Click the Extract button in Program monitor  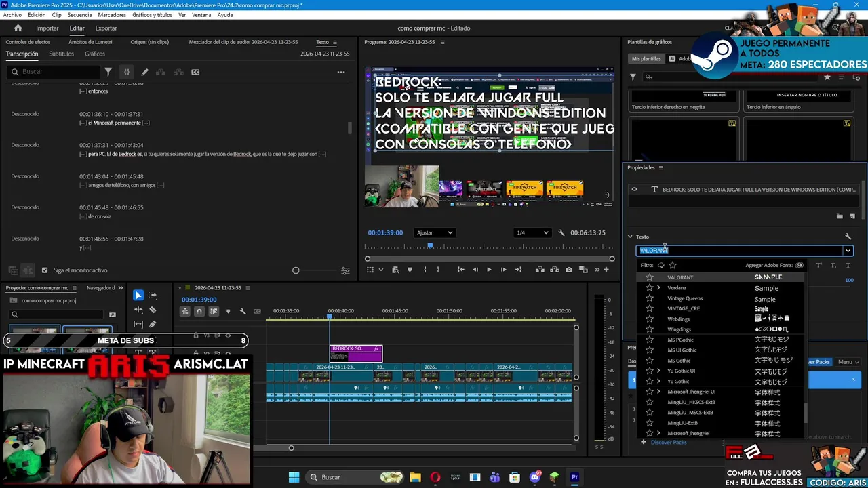tap(554, 270)
